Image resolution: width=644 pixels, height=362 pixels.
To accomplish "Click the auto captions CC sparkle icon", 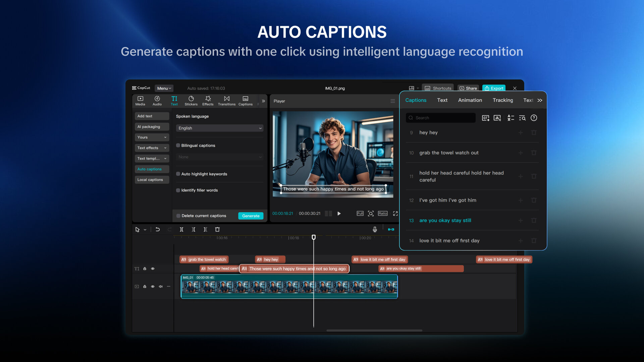I will tap(486, 118).
